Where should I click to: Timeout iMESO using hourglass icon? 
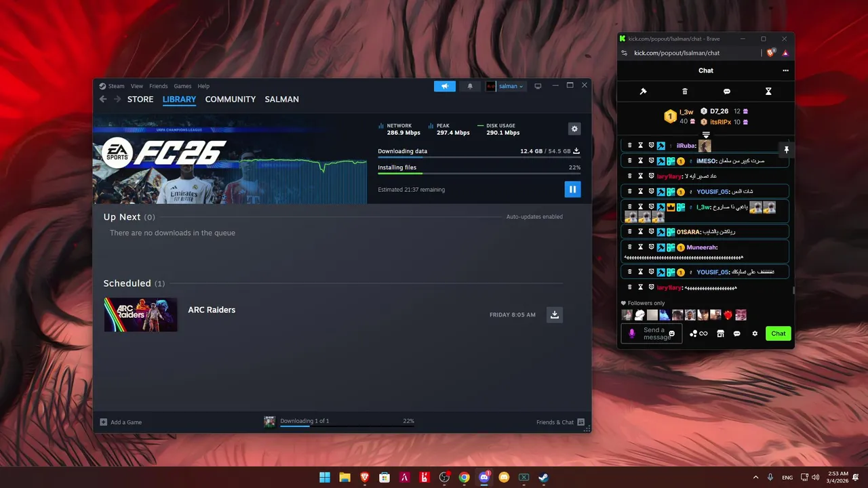[640, 161]
